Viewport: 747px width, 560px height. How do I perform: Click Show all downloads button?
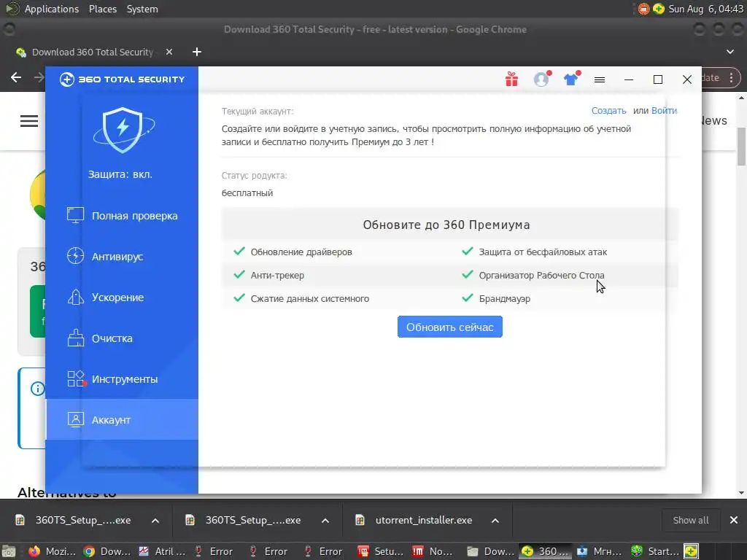tap(690, 520)
